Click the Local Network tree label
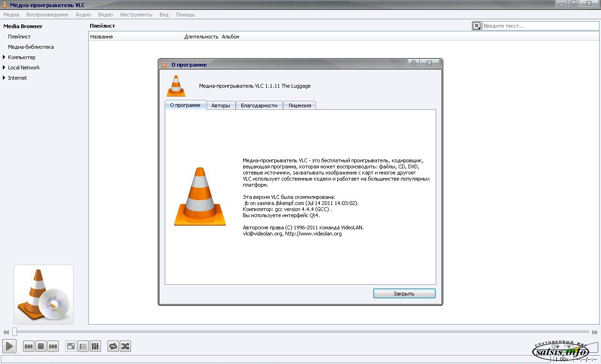 pos(24,68)
